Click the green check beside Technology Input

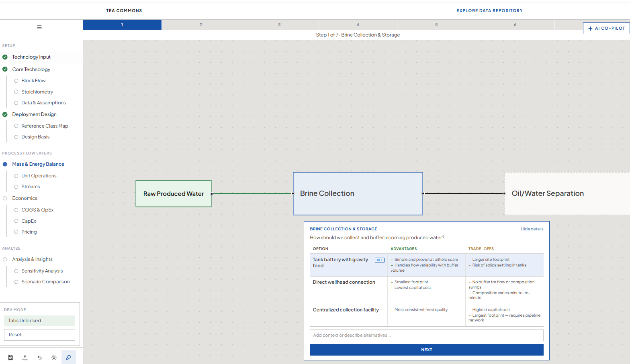click(5, 57)
